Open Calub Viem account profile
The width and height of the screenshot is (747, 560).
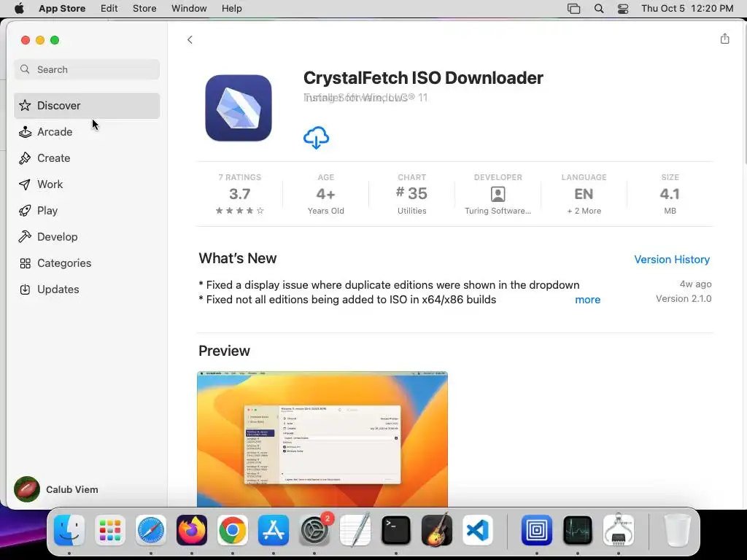click(56, 489)
